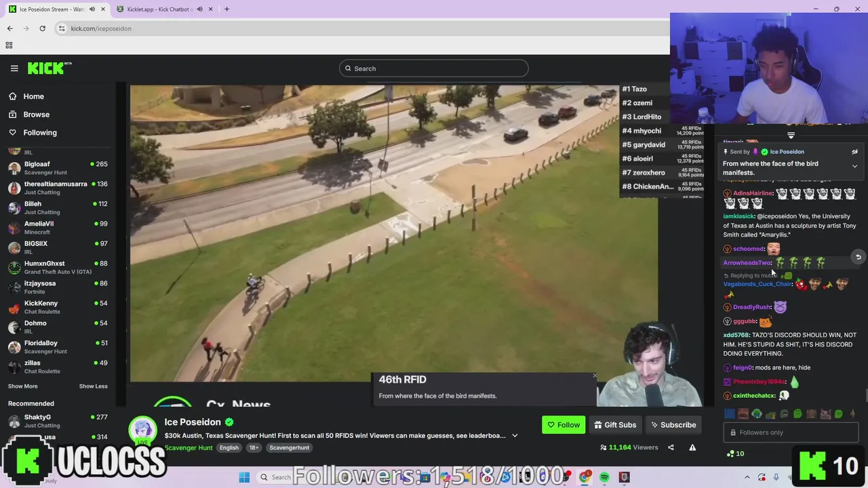Click Dohmo avatar in sidebar

[x=14, y=327]
